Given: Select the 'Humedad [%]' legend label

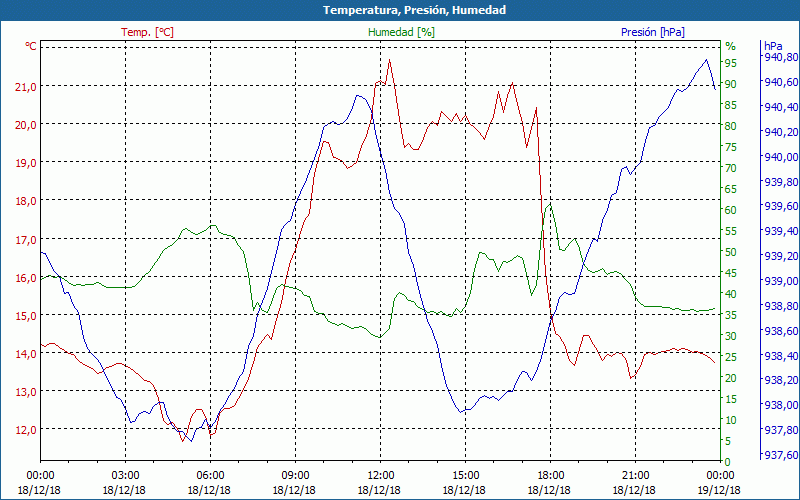Looking at the screenshot, I should coord(402,32).
